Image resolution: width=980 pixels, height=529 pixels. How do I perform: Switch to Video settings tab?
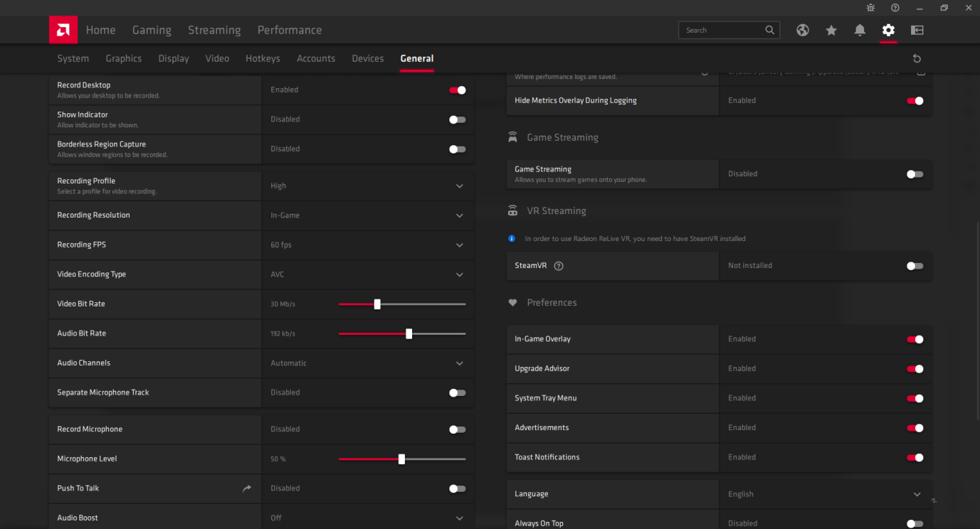[x=217, y=58]
